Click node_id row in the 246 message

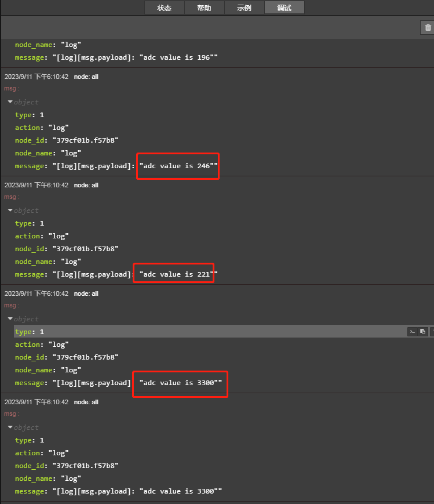[67, 140]
